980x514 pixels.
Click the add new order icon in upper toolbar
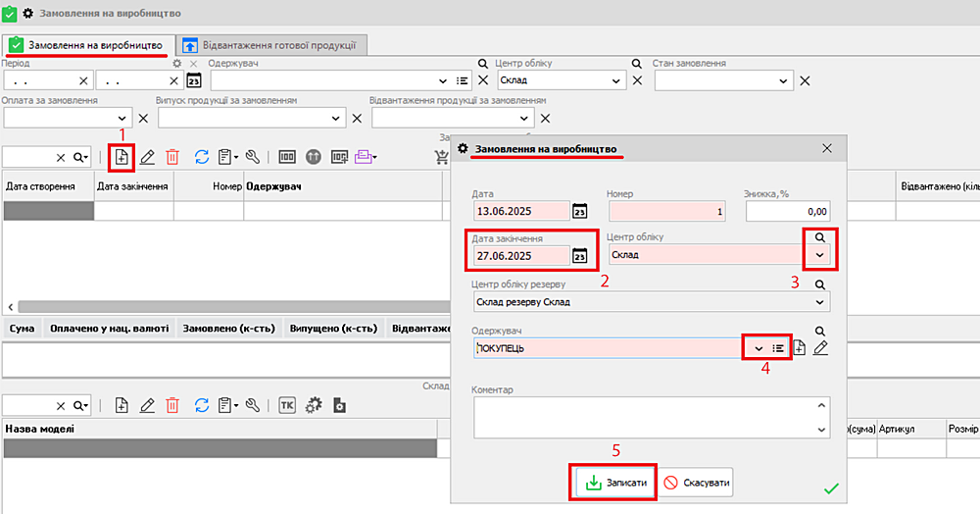122,156
